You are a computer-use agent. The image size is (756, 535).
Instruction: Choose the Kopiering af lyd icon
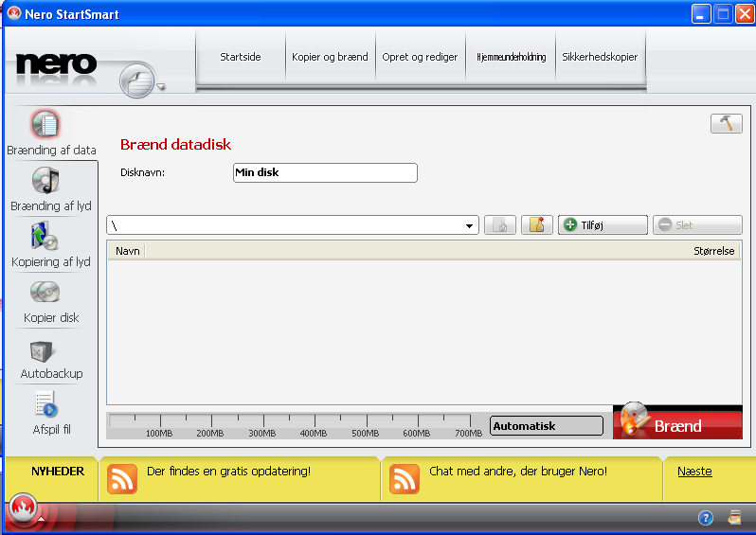45,236
